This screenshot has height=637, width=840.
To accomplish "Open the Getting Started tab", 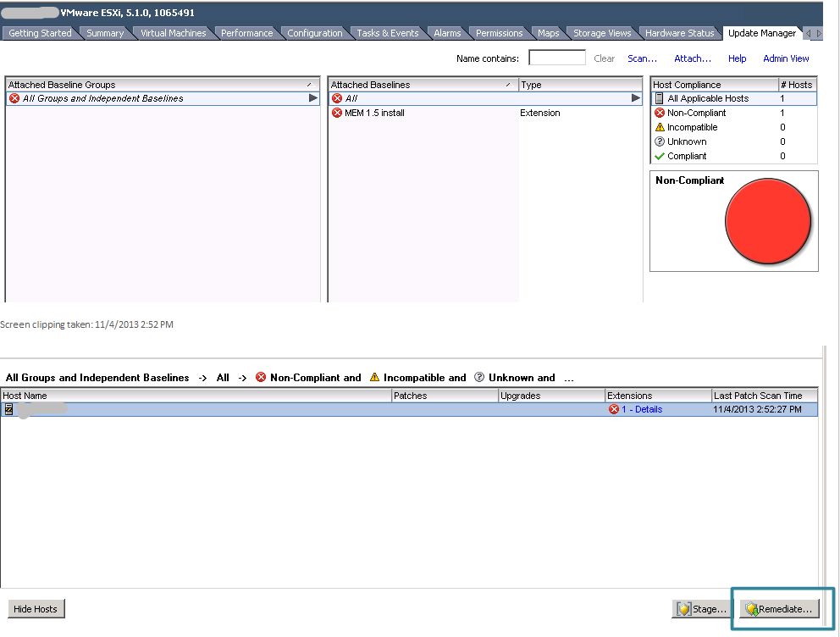I will click(x=40, y=33).
